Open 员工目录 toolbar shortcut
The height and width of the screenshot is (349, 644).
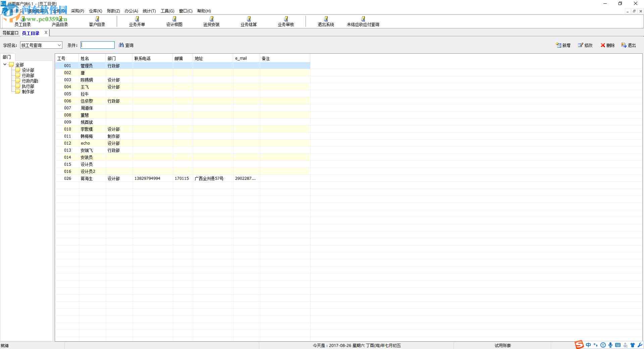(22, 21)
